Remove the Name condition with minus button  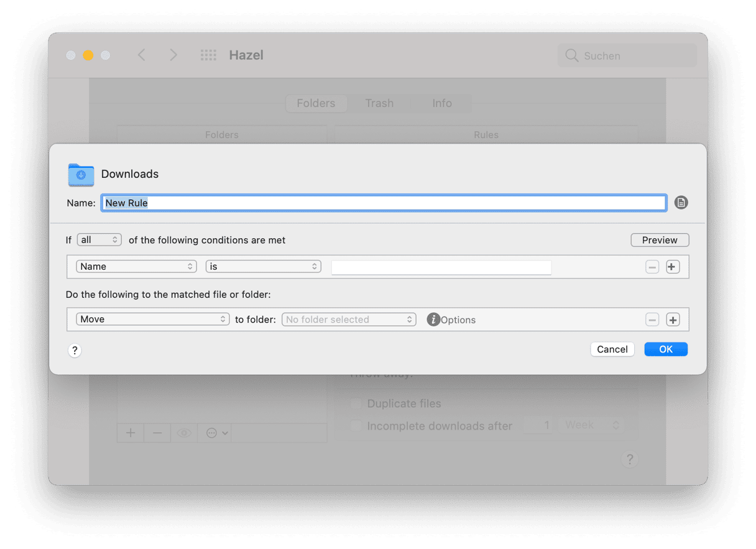click(x=652, y=267)
